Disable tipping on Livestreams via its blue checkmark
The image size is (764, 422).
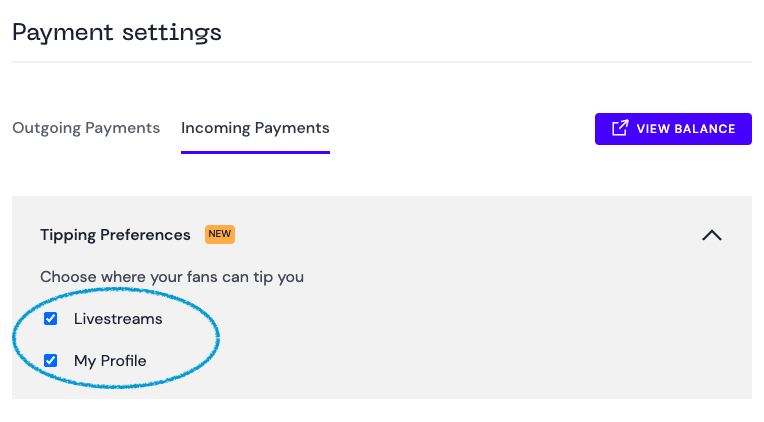point(51,319)
